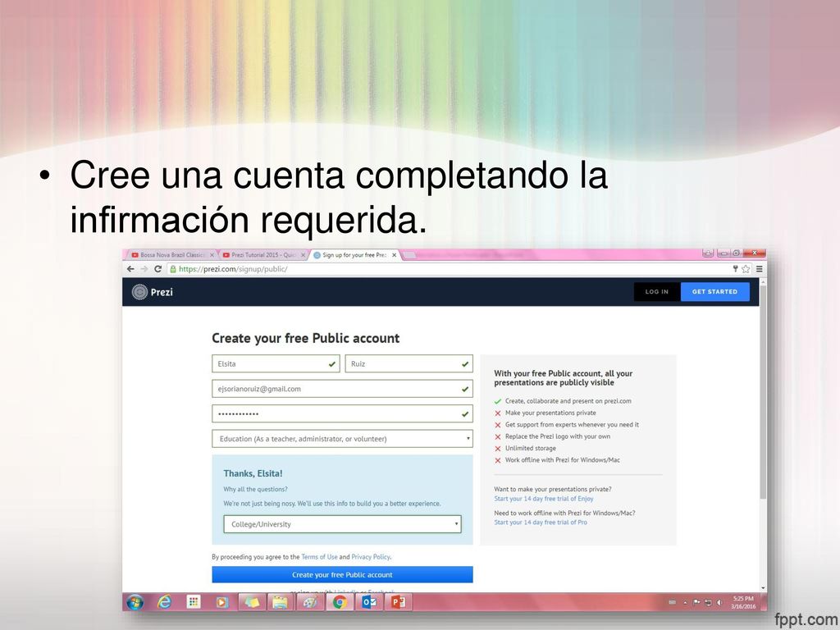Viewport: 840px width, 630px height.
Task: Click the Create your free Public account button
Action: pyautogui.click(x=342, y=575)
